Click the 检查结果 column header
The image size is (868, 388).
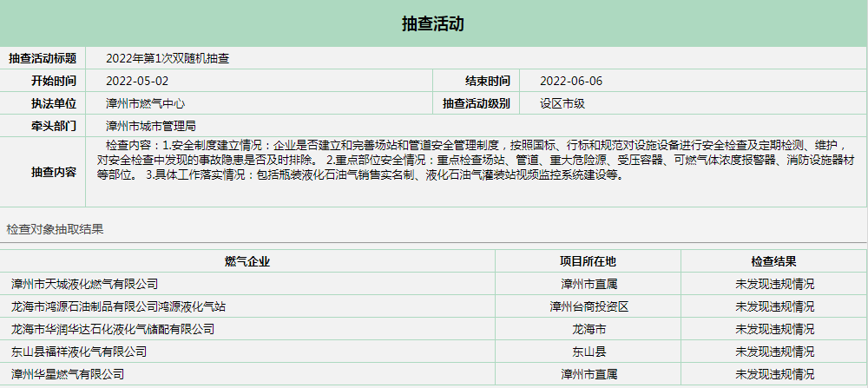pyautogui.click(x=773, y=261)
